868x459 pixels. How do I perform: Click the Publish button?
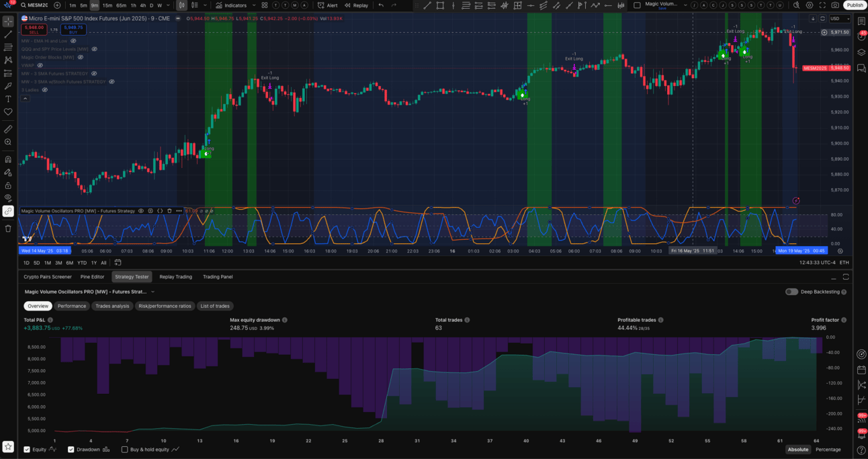tap(855, 5)
